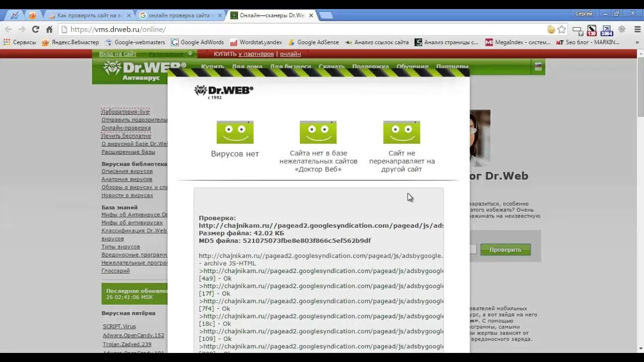Click 'Новости о вирусах' sidebar link

pyautogui.click(x=127, y=195)
